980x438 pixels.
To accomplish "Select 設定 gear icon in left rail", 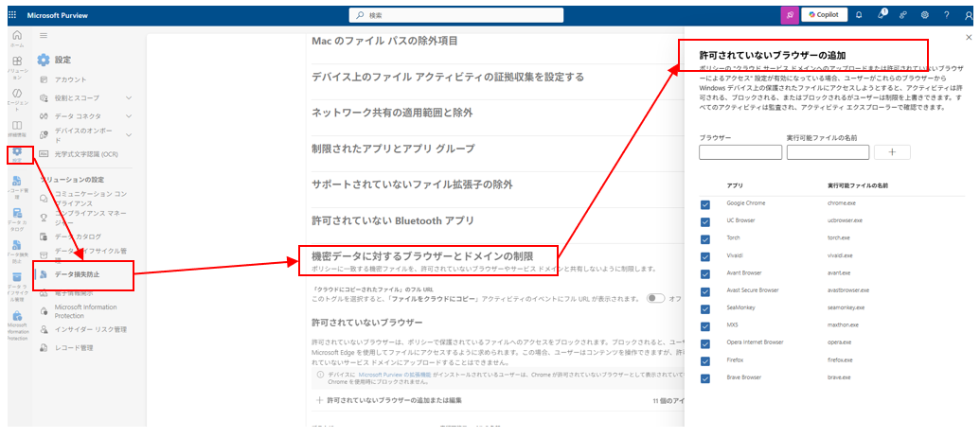I will click(17, 153).
